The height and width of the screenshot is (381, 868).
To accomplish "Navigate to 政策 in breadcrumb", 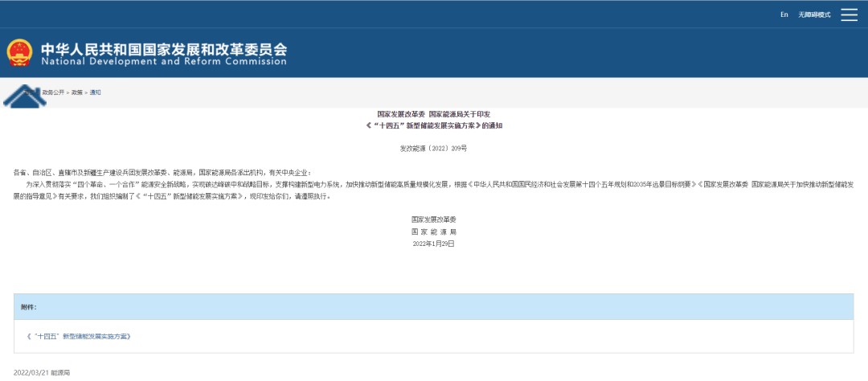I will click(x=77, y=92).
